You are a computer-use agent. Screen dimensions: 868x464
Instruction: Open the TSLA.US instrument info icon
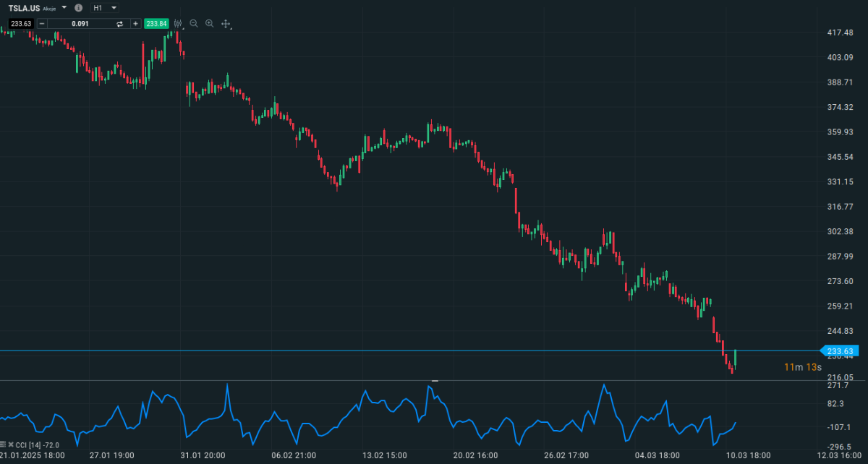click(x=78, y=8)
